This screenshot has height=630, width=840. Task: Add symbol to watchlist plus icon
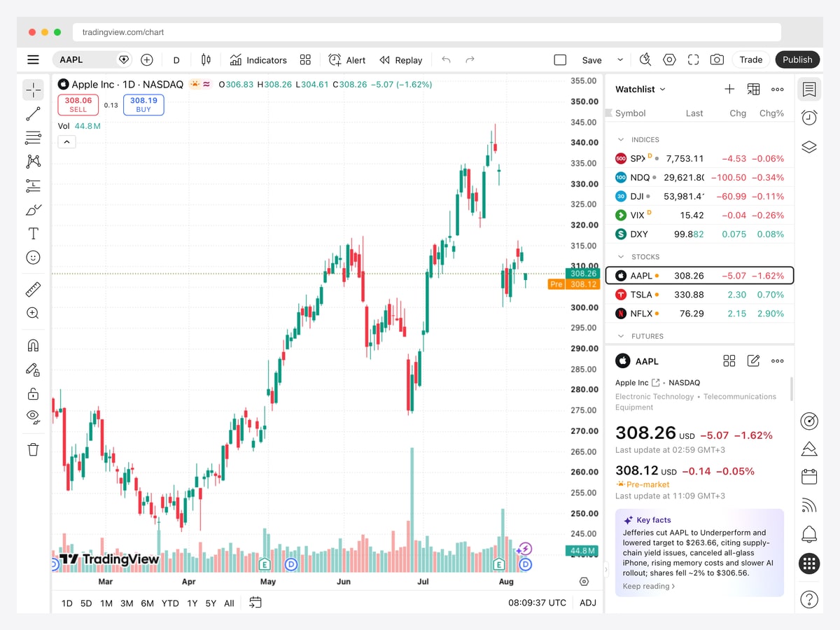[729, 89]
